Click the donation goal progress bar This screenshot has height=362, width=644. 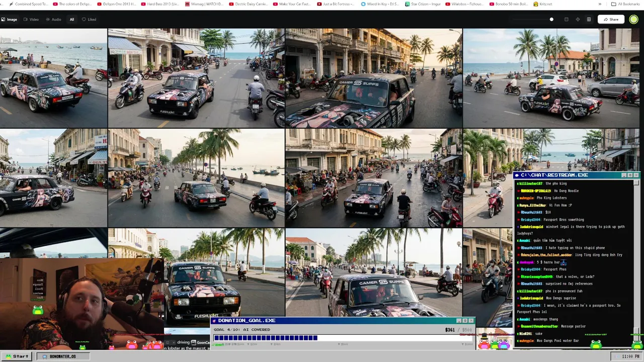tap(342, 338)
